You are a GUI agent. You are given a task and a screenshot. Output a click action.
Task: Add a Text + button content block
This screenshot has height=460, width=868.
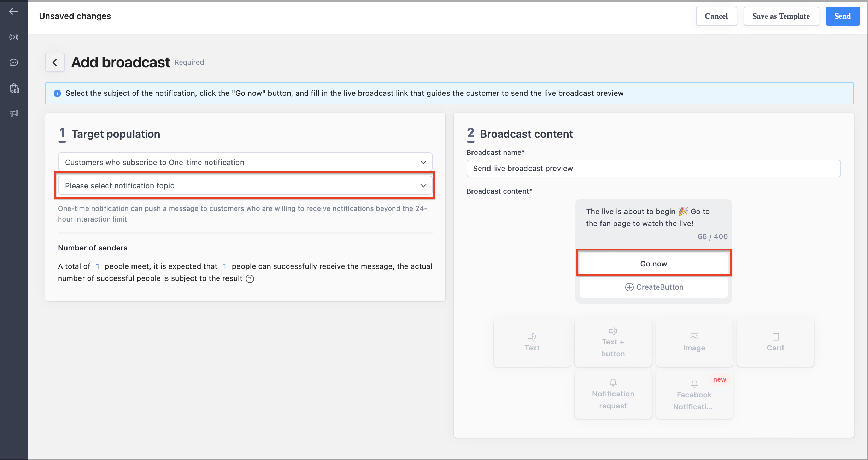[613, 342]
